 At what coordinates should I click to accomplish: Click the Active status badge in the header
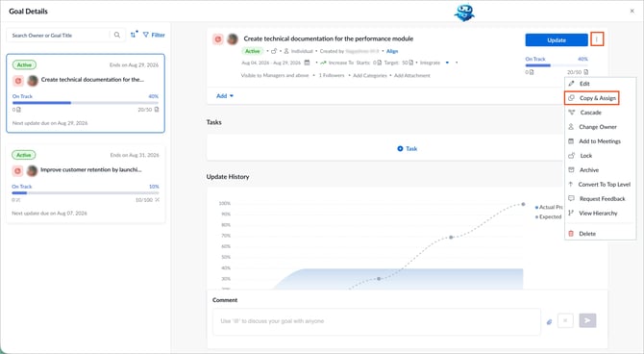252,51
